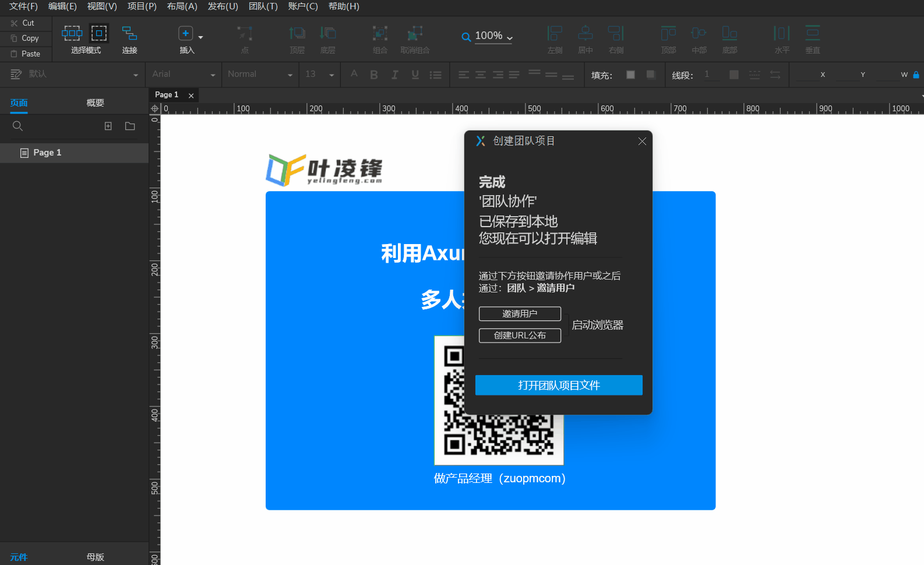Open the 文件(F) menu

point(23,6)
